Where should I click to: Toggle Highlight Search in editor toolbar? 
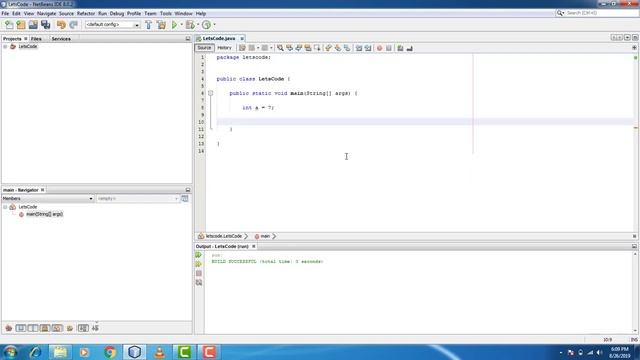pyautogui.click(x=308, y=48)
